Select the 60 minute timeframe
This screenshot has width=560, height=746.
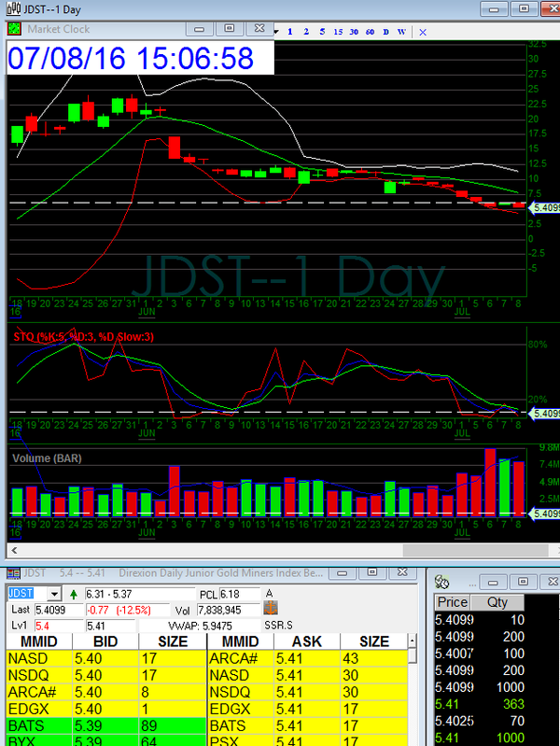pyautogui.click(x=370, y=31)
